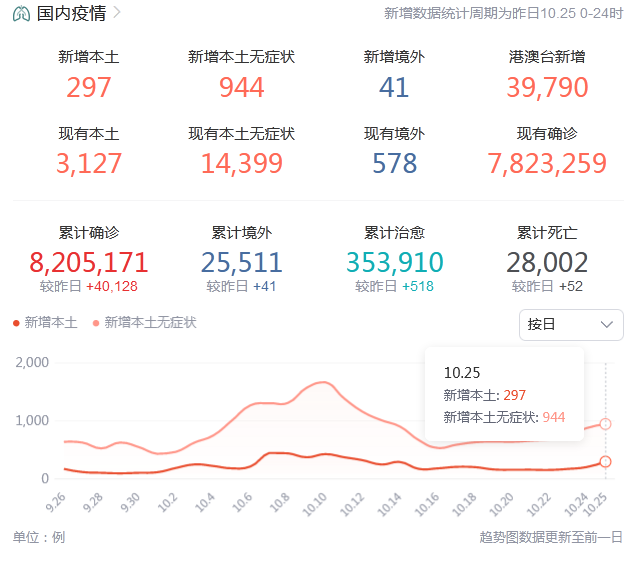Viewport: 630px width, 568px height.
Task: Click the 10.25 data point on the 新增本土 line
Action: (x=605, y=461)
